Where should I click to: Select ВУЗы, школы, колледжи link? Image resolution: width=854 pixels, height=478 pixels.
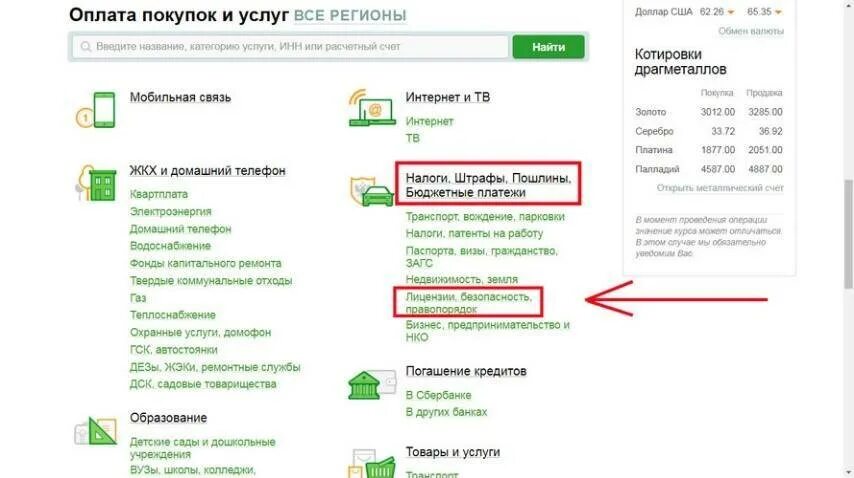(x=192, y=470)
